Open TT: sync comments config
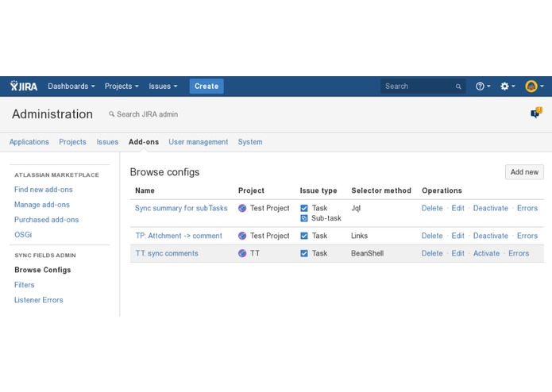 [x=167, y=253]
